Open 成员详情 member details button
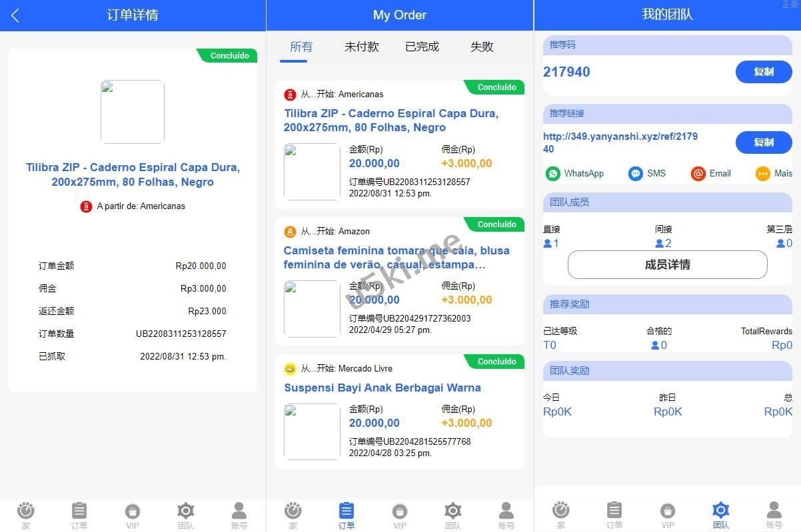Screen dimensions: 801x532 pos(667,264)
